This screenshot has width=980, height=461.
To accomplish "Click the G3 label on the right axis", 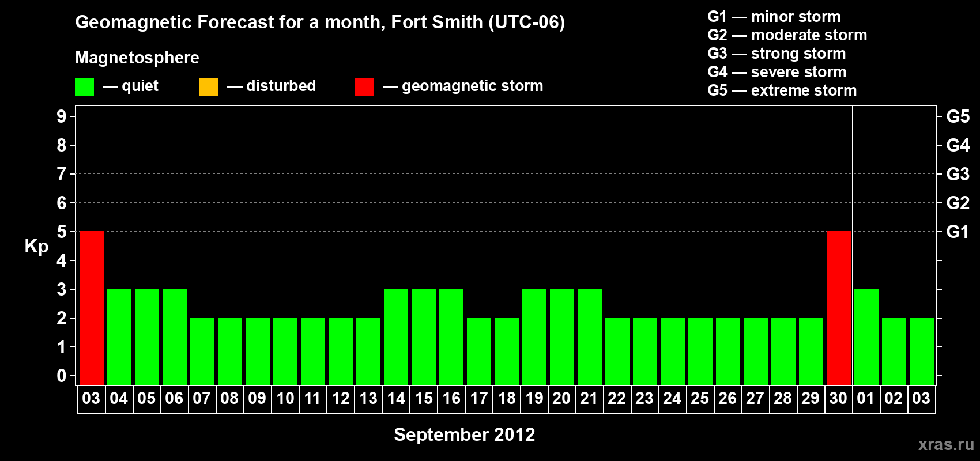I will 958,174.
